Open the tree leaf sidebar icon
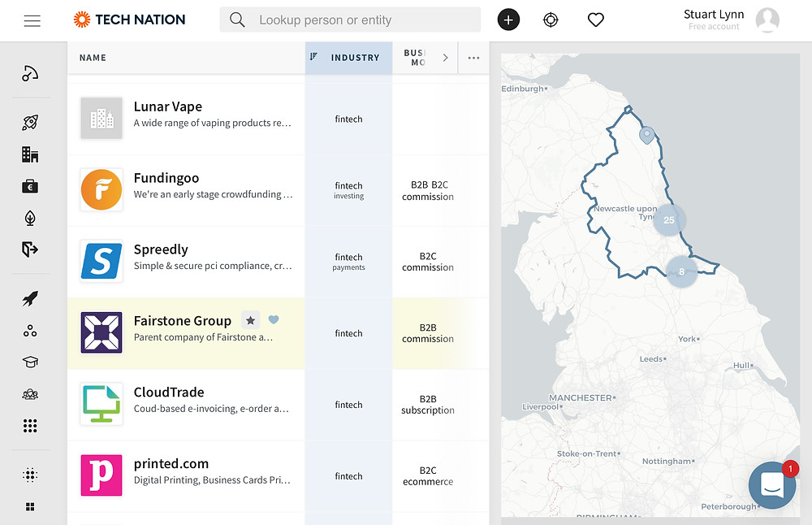 (30, 218)
